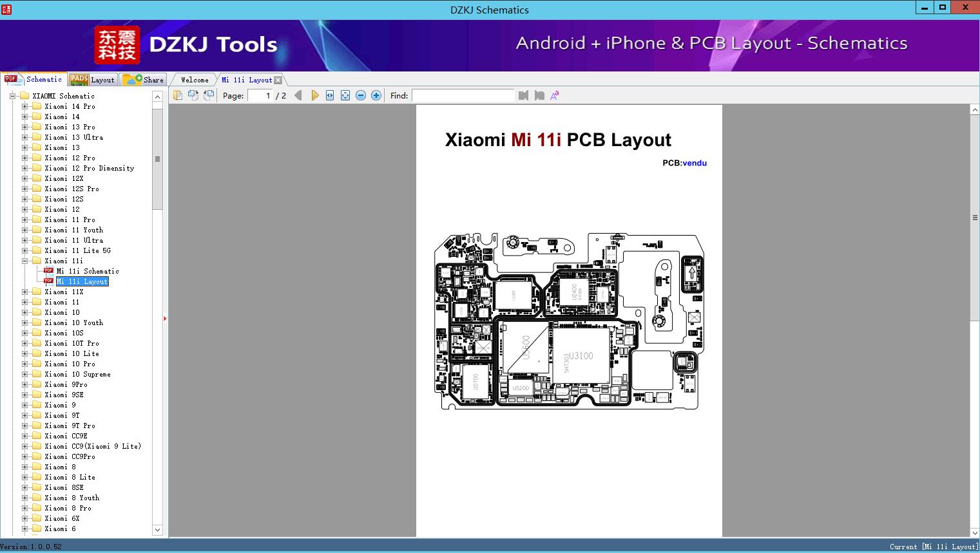980x553 pixels.
Task: Type in the Find search field
Action: tap(463, 95)
